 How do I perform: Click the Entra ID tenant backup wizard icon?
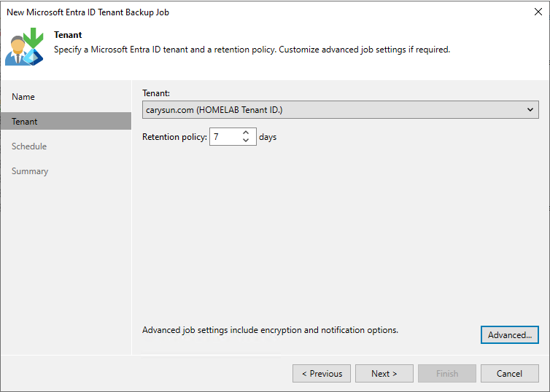(25, 46)
